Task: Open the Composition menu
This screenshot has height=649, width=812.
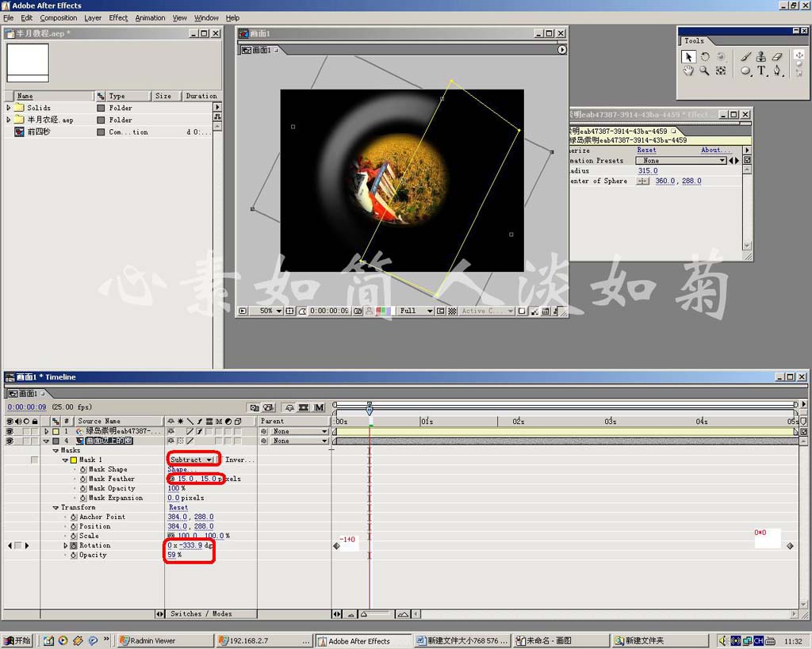Action: (x=59, y=17)
